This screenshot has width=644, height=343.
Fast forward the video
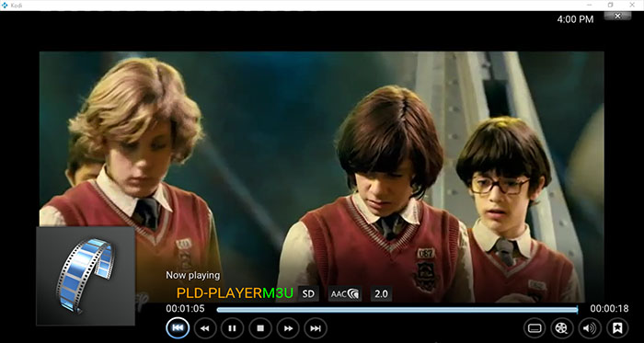[288, 328]
